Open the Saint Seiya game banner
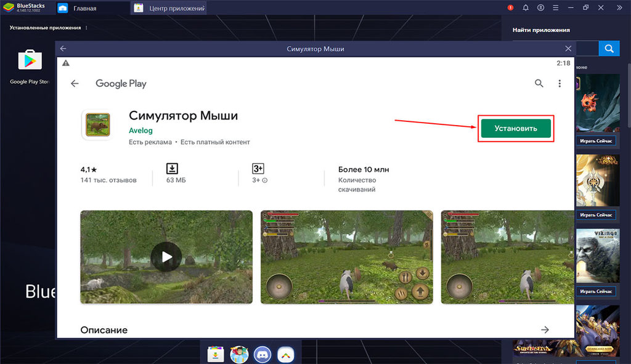Viewport: 631px width, 364px height. pyautogui.click(x=598, y=331)
